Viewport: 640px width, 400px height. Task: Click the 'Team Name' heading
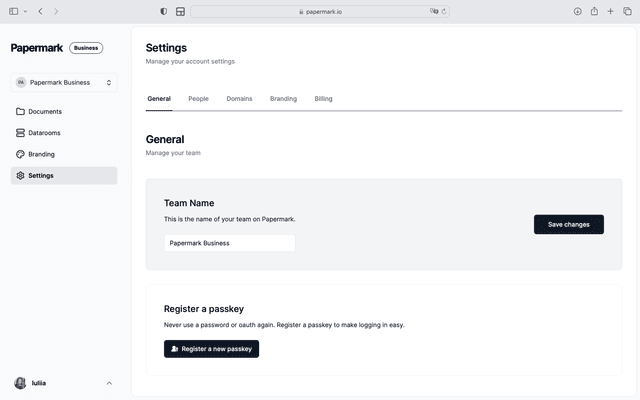click(189, 203)
